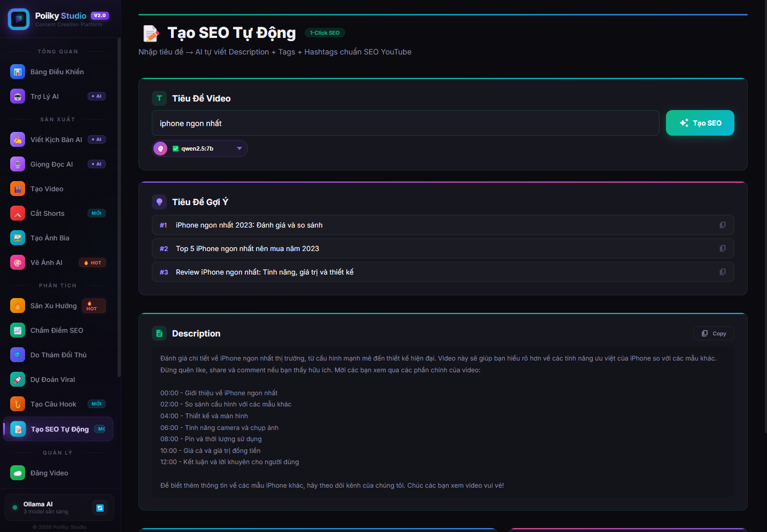This screenshot has width=767, height=532.
Task: Open Cắt Shorts via its scissors icon
Action: pos(18,214)
